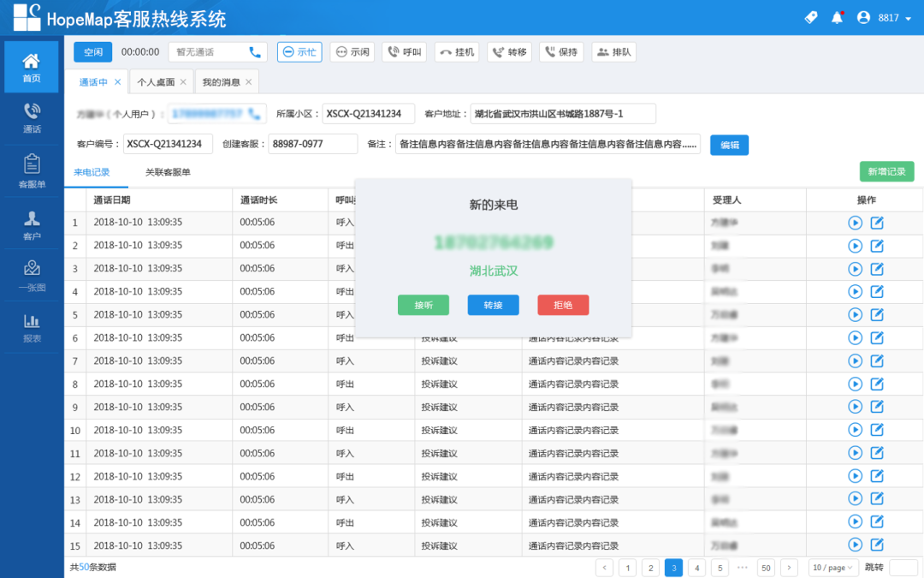Screen dimensions: 924x578
Task: Select the 关联客服单 sub-tab
Action: (168, 172)
